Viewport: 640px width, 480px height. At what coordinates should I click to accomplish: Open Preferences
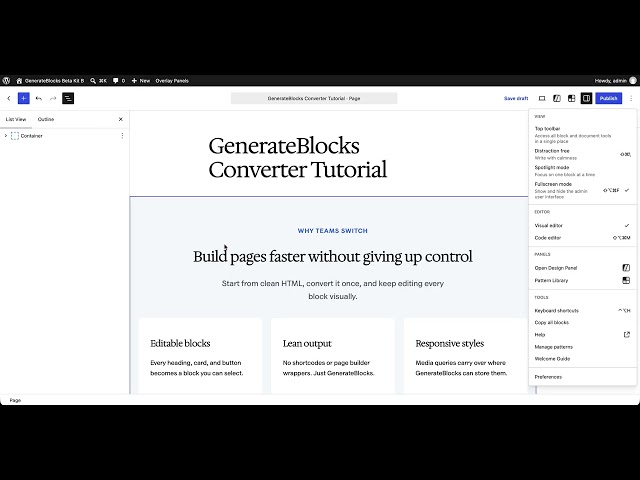tap(582, 377)
